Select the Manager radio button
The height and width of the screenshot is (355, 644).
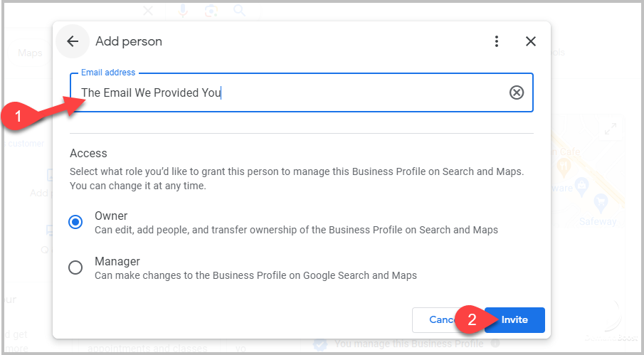75,267
